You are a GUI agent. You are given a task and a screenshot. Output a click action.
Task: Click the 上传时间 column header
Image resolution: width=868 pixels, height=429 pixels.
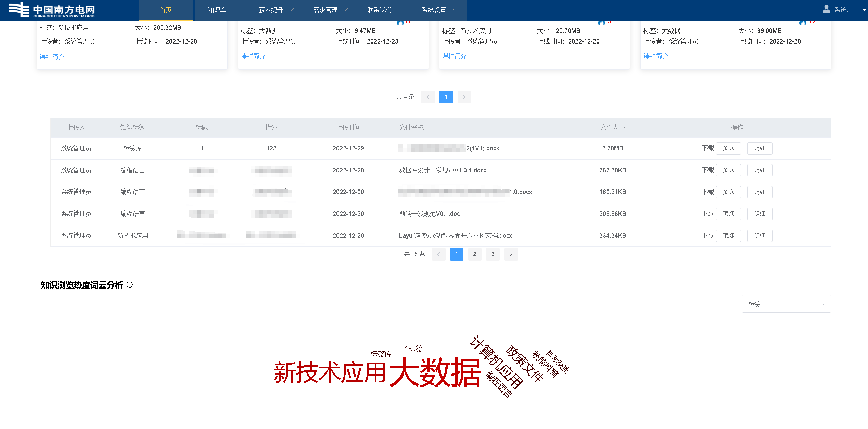click(348, 127)
